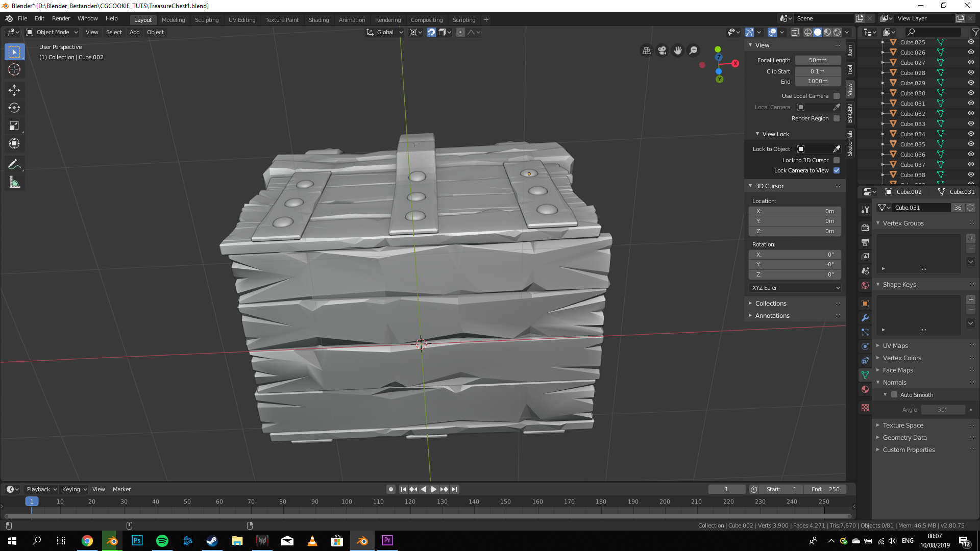Enable Use Local Camera checkbox
Screen dimensions: 980x551
tap(837, 96)
